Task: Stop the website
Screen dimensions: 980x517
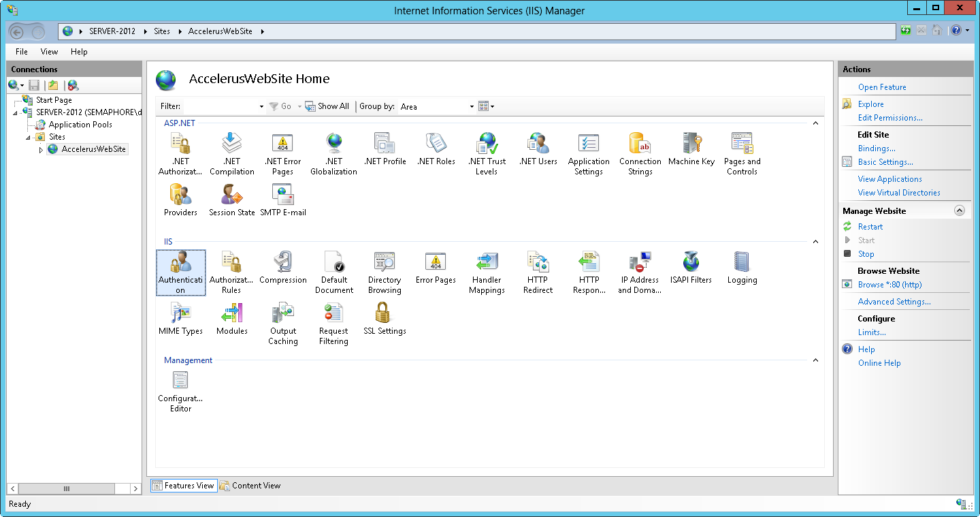Action: [866, 254]
